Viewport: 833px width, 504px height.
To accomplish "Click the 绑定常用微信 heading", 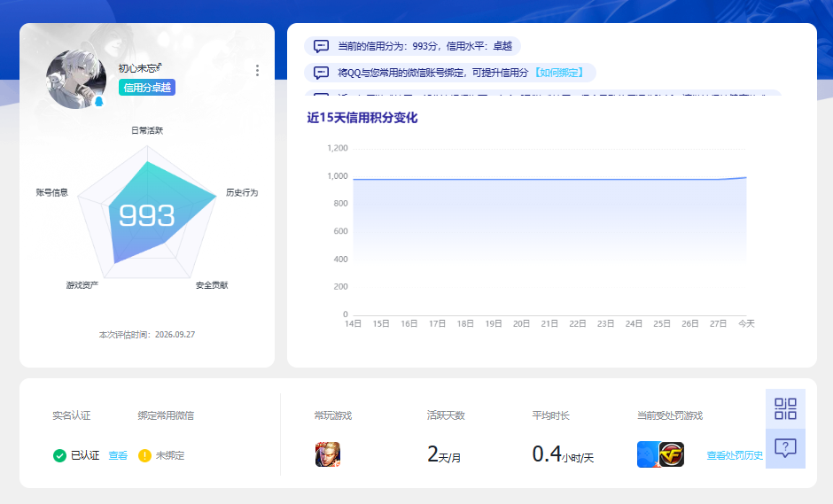I will coord(166,415).
